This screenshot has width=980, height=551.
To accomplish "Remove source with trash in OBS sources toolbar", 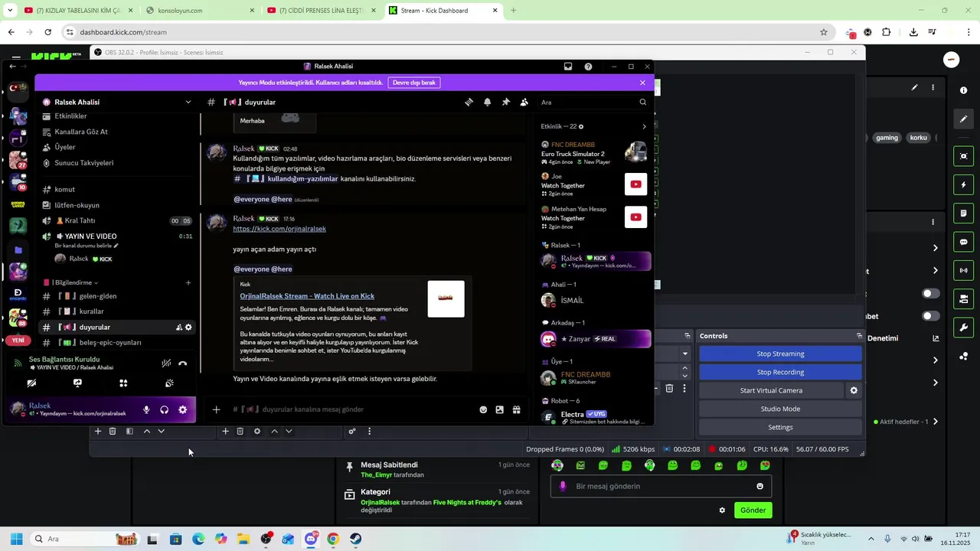I will point(240,432).
